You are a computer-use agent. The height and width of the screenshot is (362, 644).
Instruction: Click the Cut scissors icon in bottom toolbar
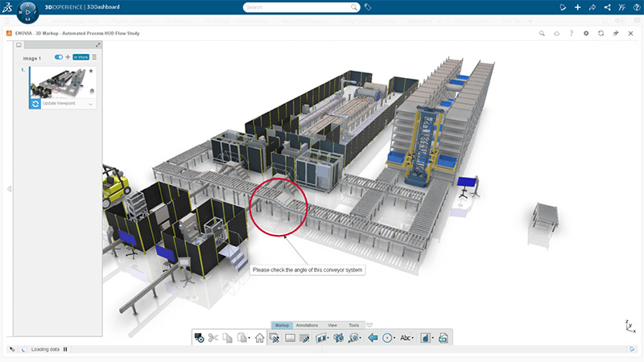click(213, 339)
